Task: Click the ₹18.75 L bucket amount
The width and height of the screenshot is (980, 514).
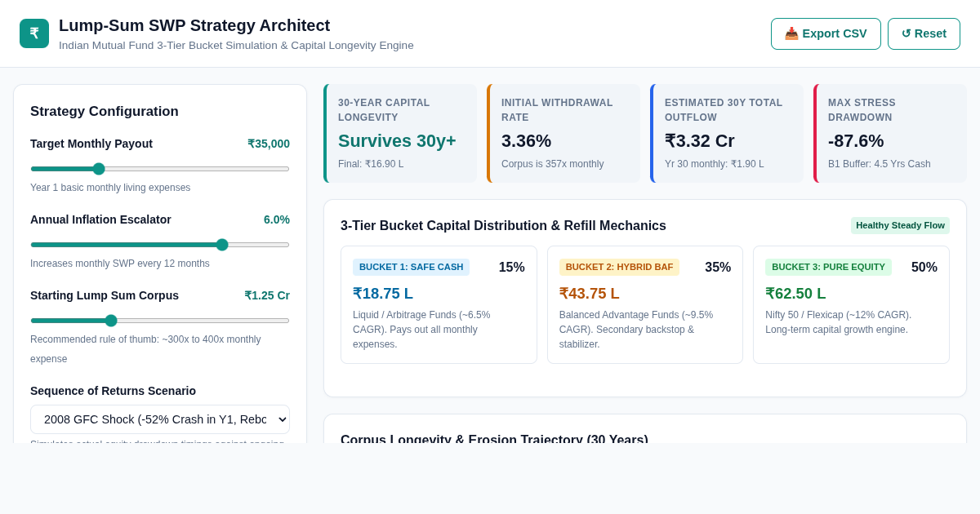Action: pyautogui.click(x=383, y=294)
